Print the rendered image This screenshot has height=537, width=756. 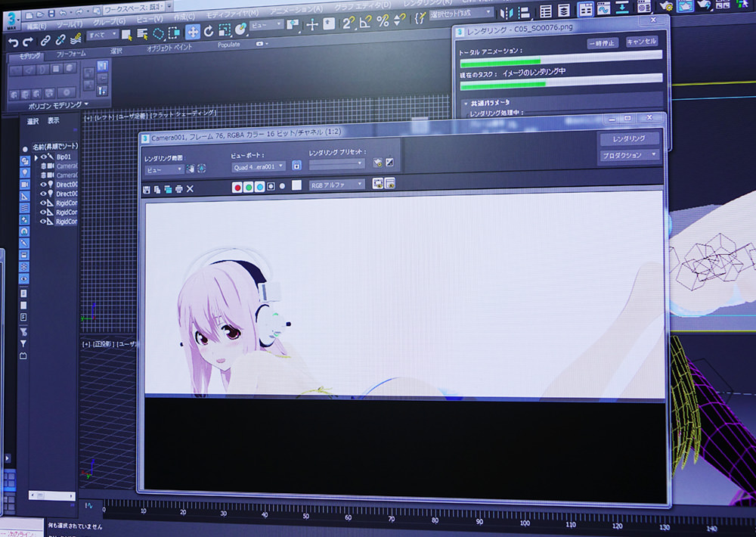(x=179, y=189)
